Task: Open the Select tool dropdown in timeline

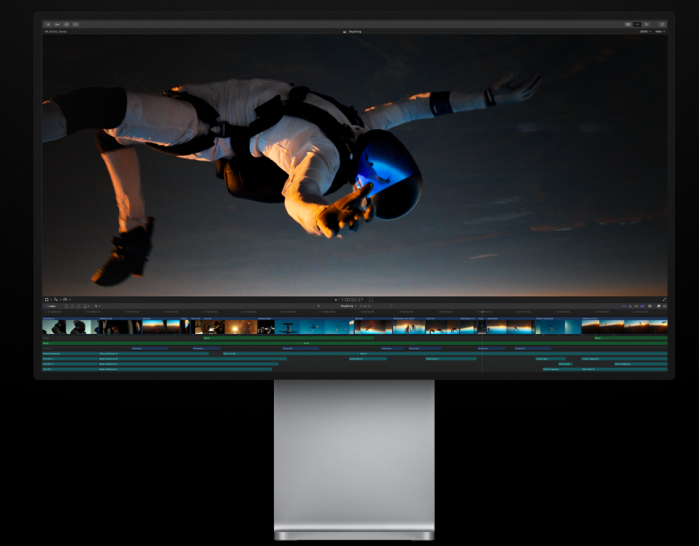Action: (x=97, y=306)
